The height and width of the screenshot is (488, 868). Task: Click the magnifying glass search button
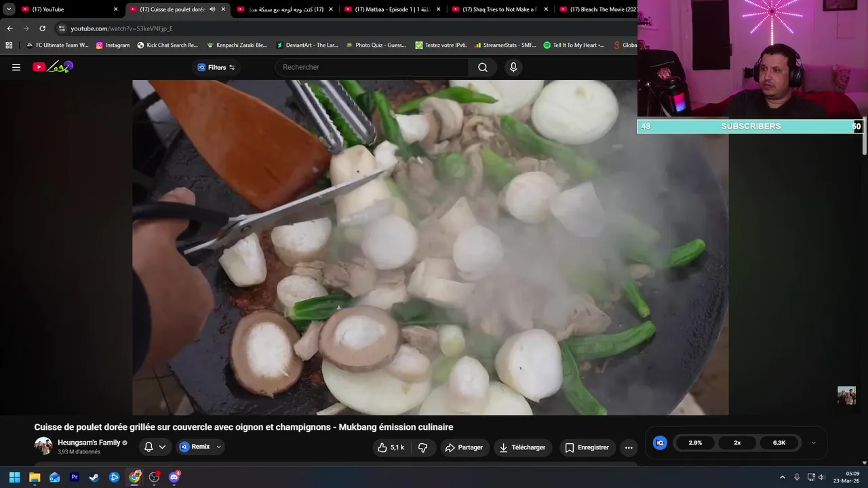click(483, 67)
